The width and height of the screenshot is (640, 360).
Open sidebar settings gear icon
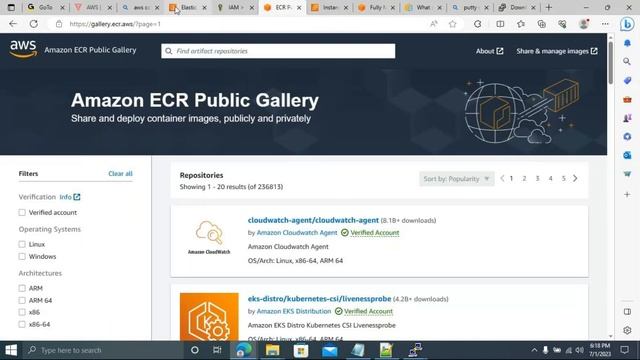coord(627,330)
